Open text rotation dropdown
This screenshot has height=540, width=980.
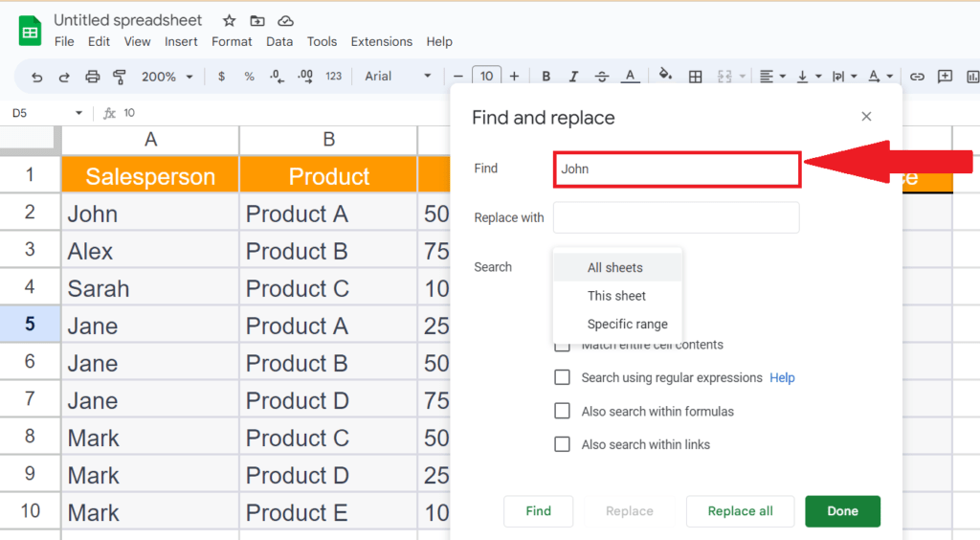click(880, 77)
